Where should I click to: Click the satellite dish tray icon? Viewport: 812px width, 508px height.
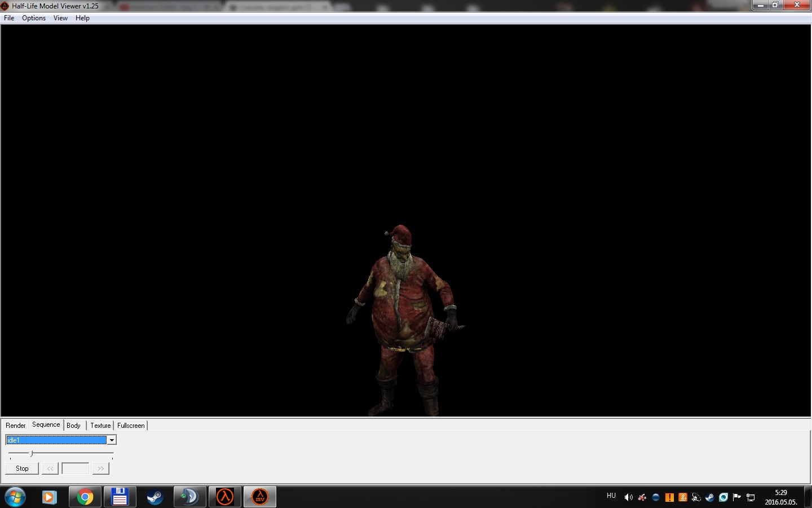coord(696,497)
